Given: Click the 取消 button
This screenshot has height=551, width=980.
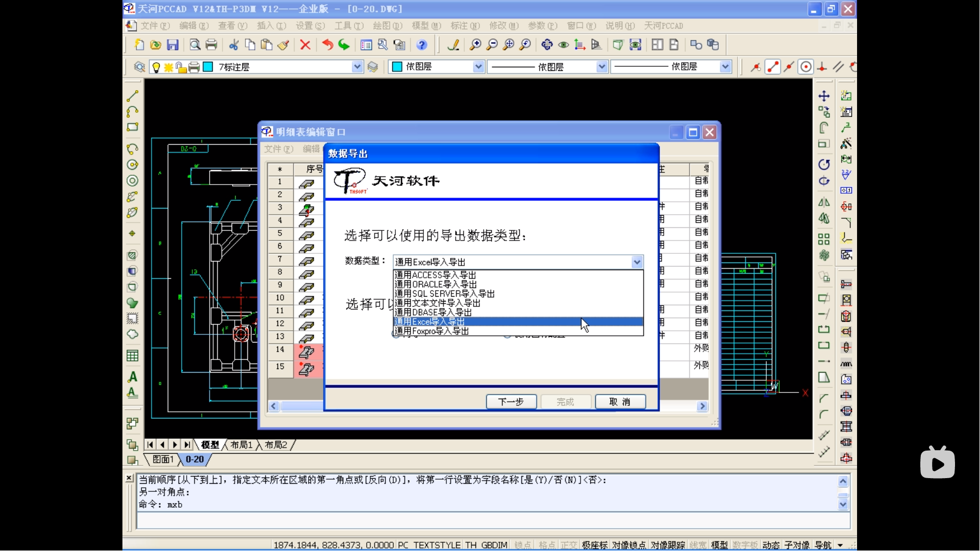Looking at the screenshot, I should coord(620,402).
